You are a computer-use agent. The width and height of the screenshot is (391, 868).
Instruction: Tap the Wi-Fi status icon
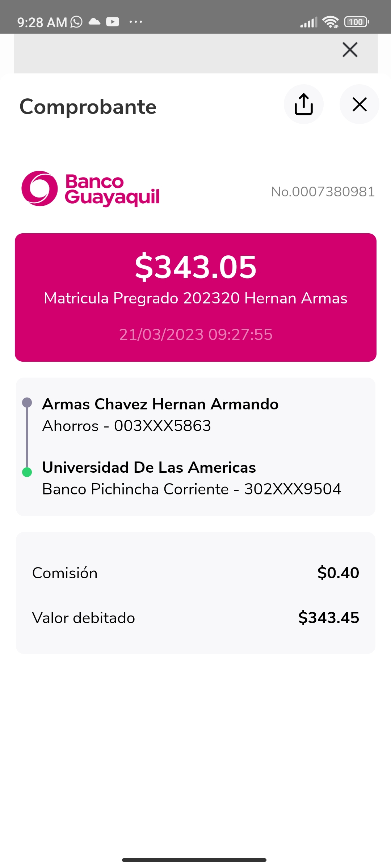(x=330, y=22)
